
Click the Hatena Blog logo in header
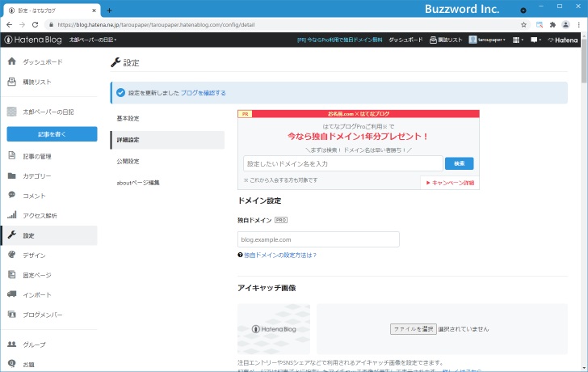pos(33,40)
